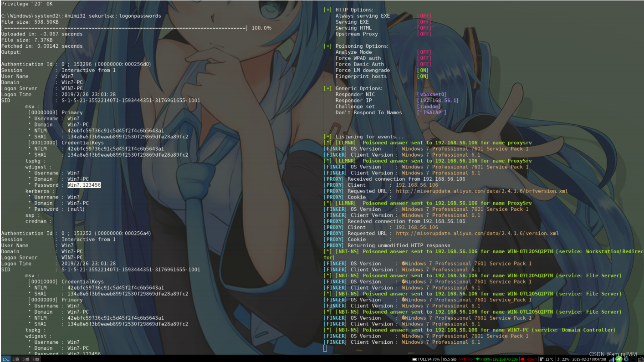
Task: Click the upload progress bar at 100.0%
Action: click(136, 28)
